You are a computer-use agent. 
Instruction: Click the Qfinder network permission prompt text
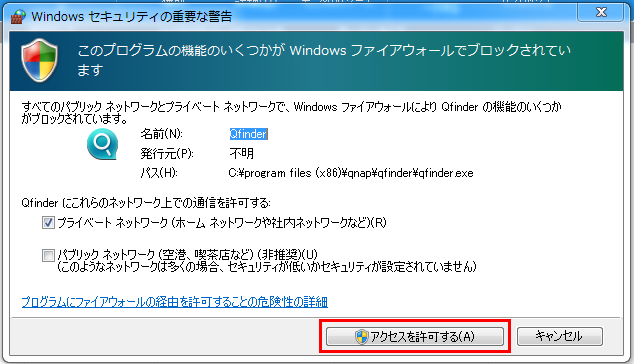click(146, 203)
